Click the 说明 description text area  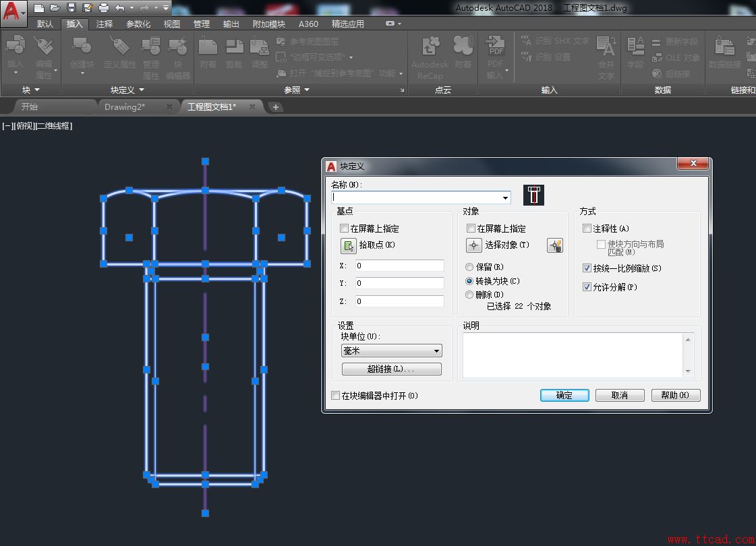coord(573,356)
